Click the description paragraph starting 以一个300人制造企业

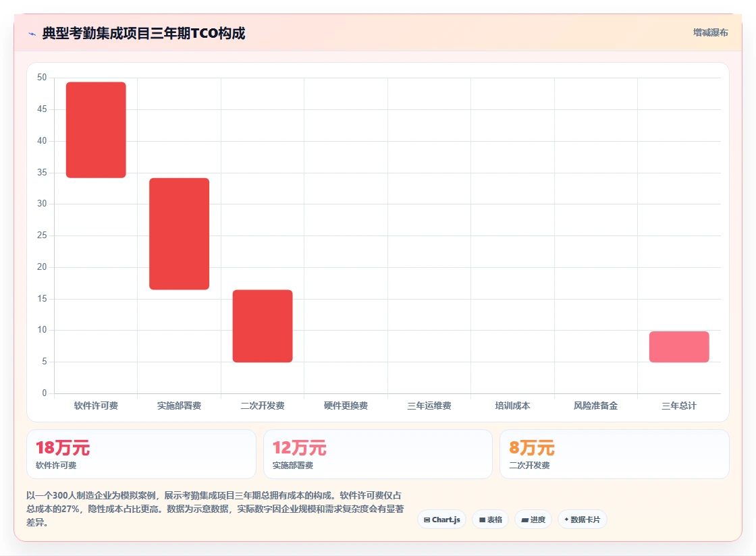coord(215,509)
